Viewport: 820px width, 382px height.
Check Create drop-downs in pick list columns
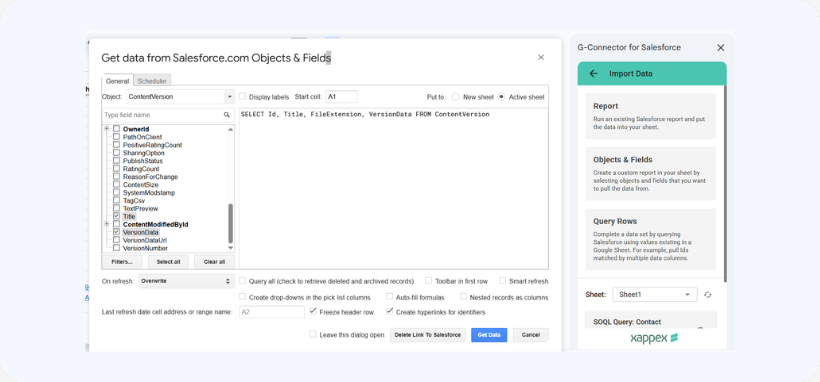[243, 297]
